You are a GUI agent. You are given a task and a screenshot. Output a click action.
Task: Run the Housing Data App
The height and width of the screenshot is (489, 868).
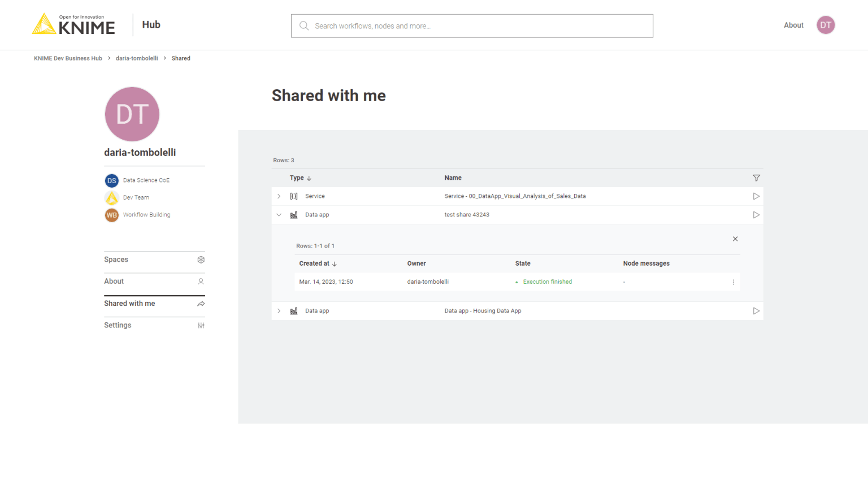click(756, 311)
